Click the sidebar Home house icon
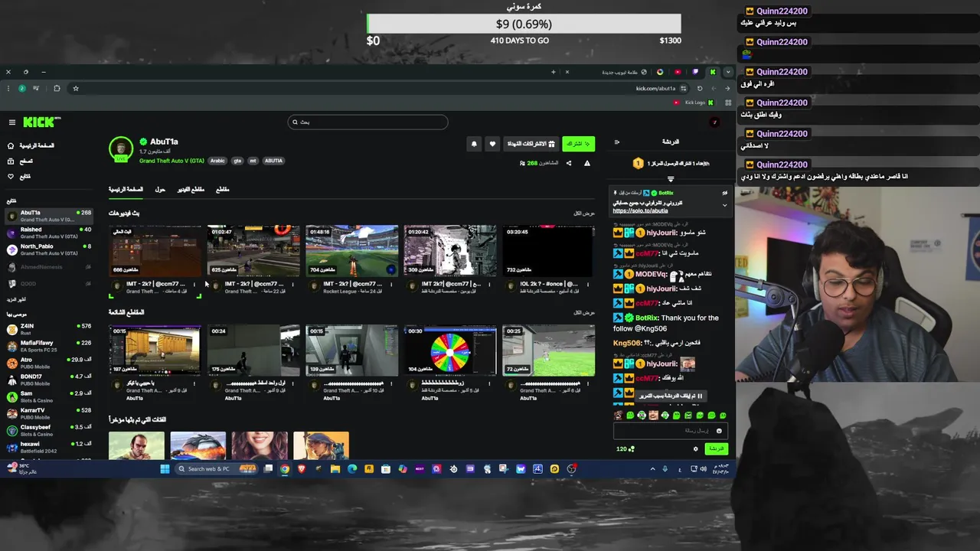 click(11, 145)
